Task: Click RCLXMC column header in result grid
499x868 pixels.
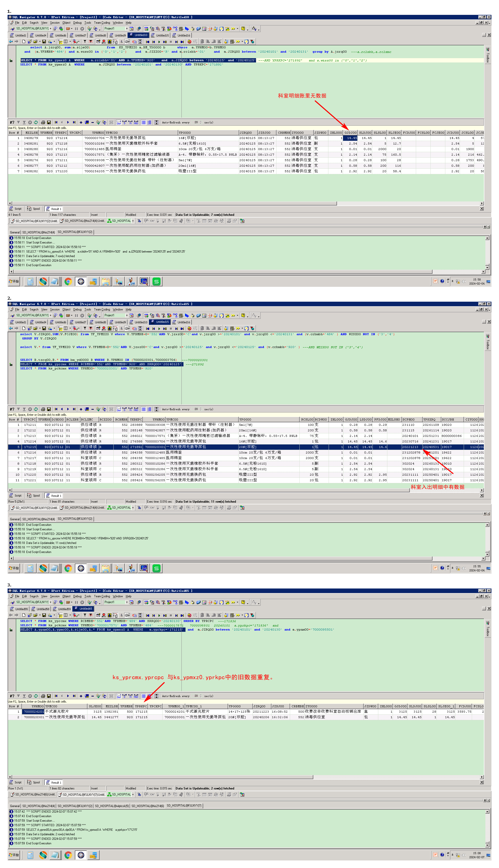Action: click(x=88, y=420)
